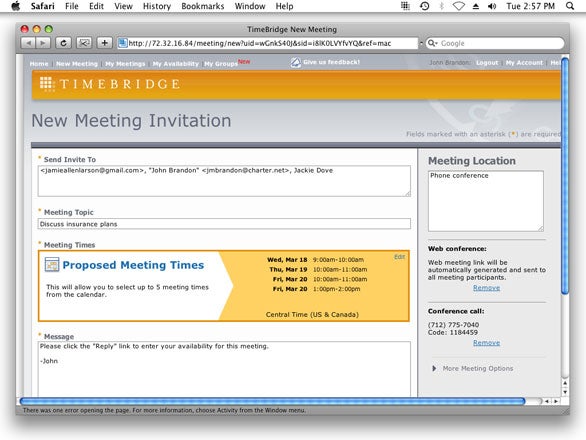Click the Safari forward arrow button
The width and height of the screenshot is (586, 440).
tap(43, 43)
